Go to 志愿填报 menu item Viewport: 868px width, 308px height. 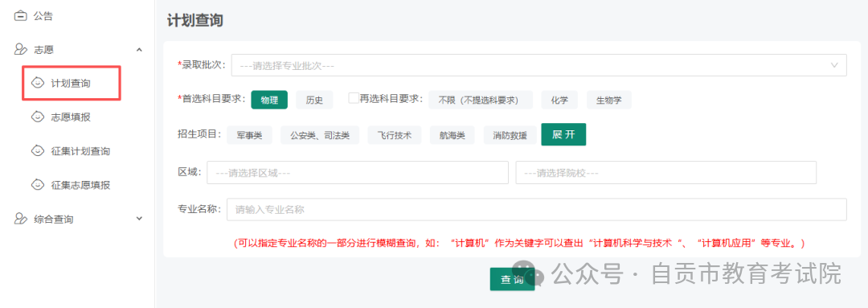pyautogui.click(x=70, y=117)
